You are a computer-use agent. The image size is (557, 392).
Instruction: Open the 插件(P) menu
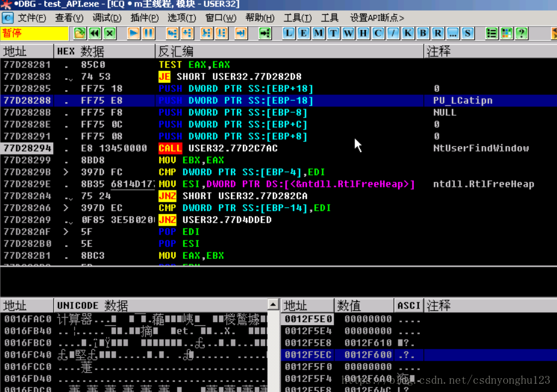coord(144,18)
